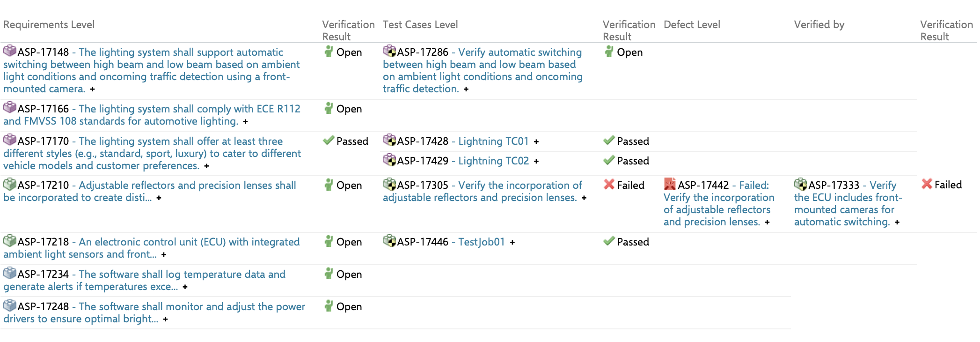The image size is (980, 342).
Task: Expand ASP-17248 power drivers plus sign
Action: [x=165, y=319]
